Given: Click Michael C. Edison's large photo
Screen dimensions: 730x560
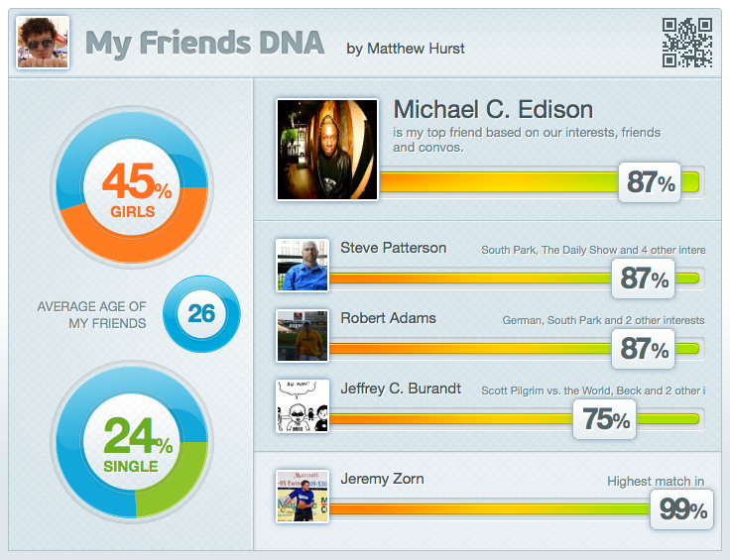Looking at the screenshot, I should pos(327,149).
